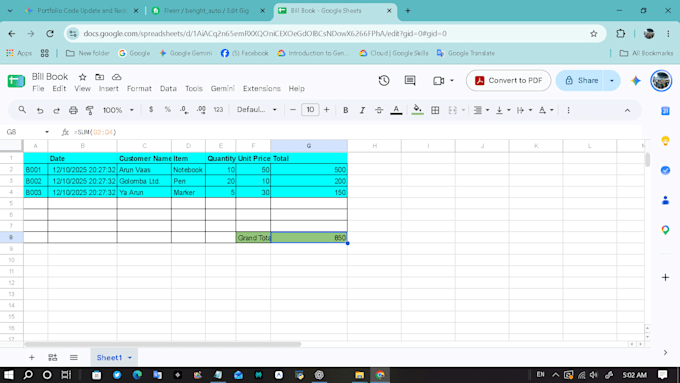Toggle strikethrough formatting

pyautogui.click(x=379, y=110)
